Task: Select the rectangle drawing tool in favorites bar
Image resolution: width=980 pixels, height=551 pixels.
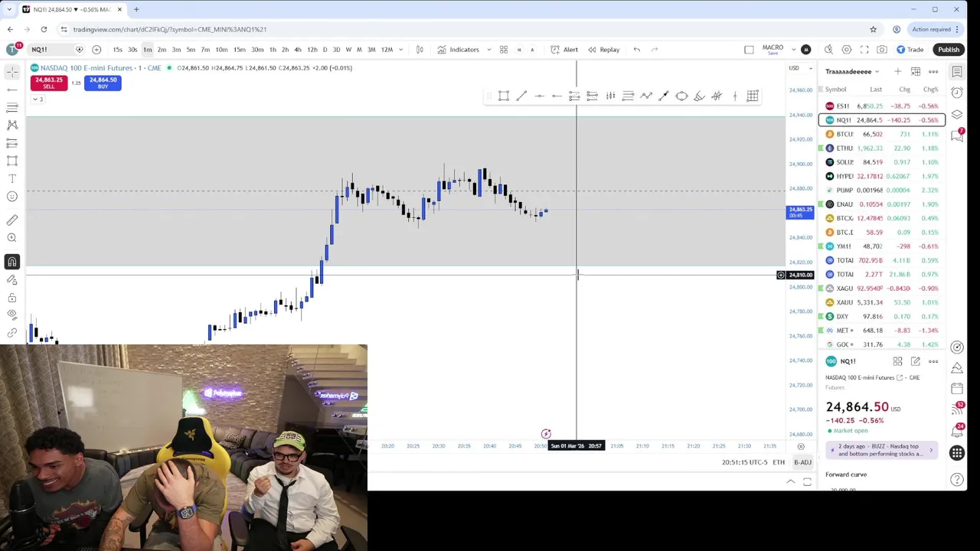Action: 504,96
